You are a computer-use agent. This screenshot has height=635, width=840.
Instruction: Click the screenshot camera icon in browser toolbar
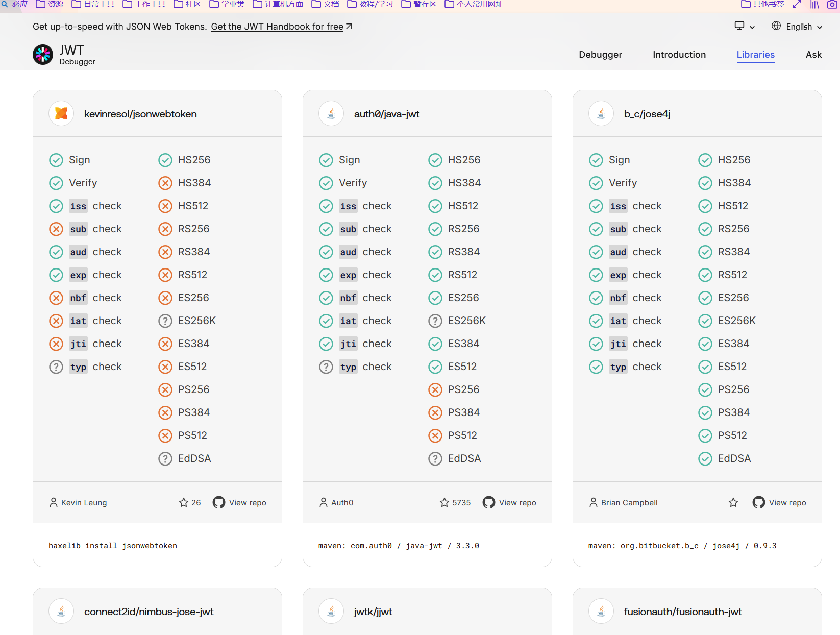coord(832,5)
